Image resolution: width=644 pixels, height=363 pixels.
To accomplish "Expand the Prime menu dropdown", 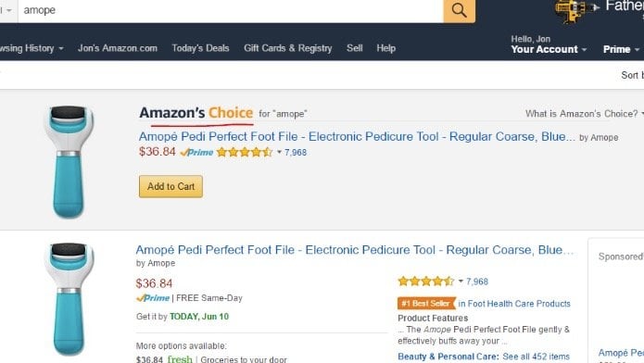I will point(621,49).
